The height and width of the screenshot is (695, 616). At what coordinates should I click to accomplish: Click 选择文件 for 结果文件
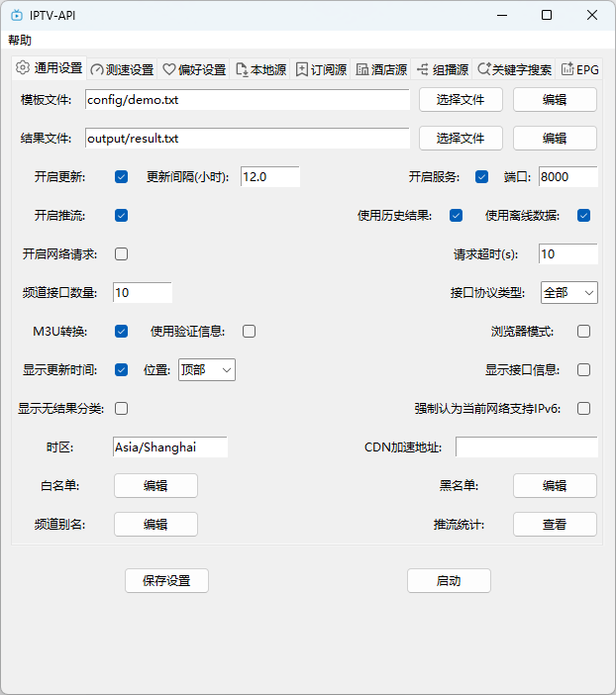pos(461,139)
